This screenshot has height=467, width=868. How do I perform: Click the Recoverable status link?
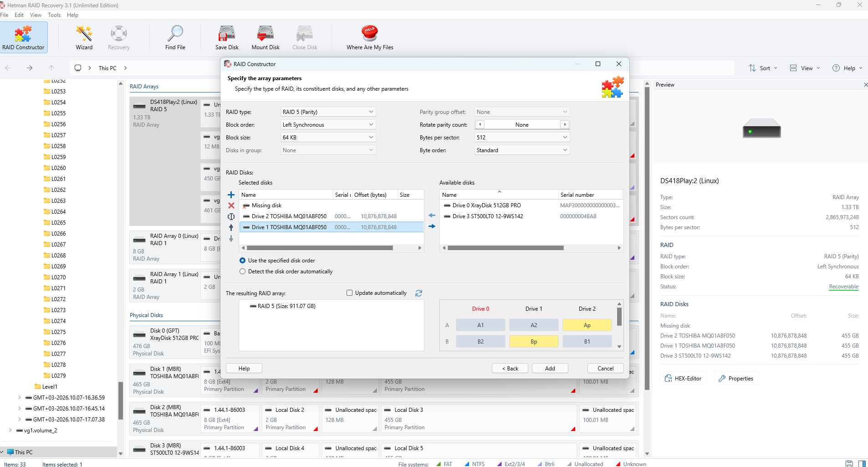click(843, 287)
